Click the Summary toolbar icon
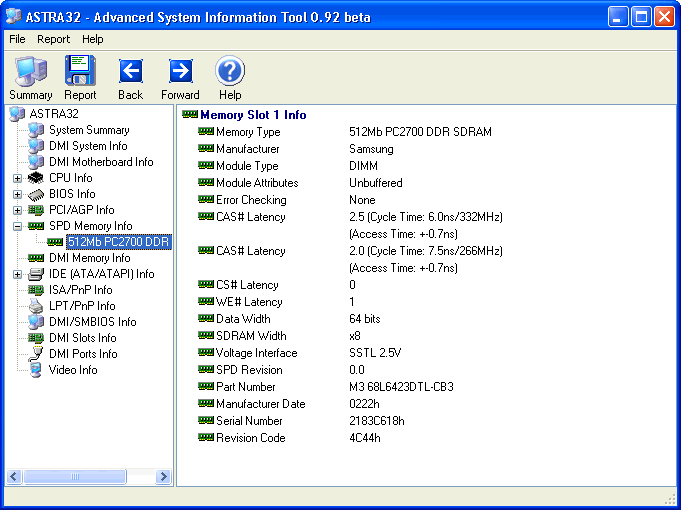 pos(30,71)
